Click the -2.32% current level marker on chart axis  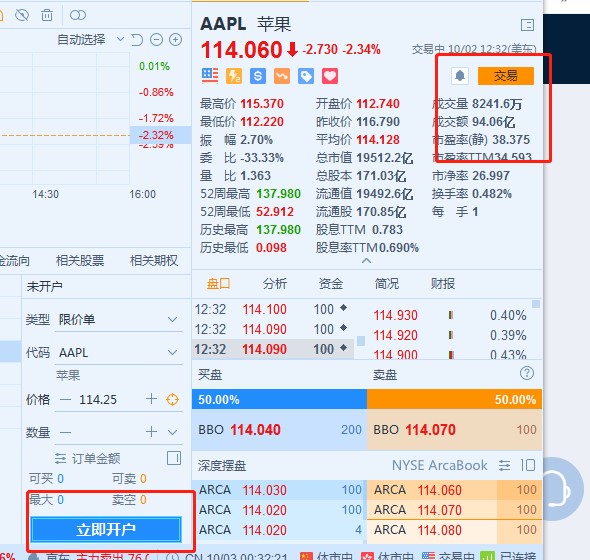[x=160, y=135]
